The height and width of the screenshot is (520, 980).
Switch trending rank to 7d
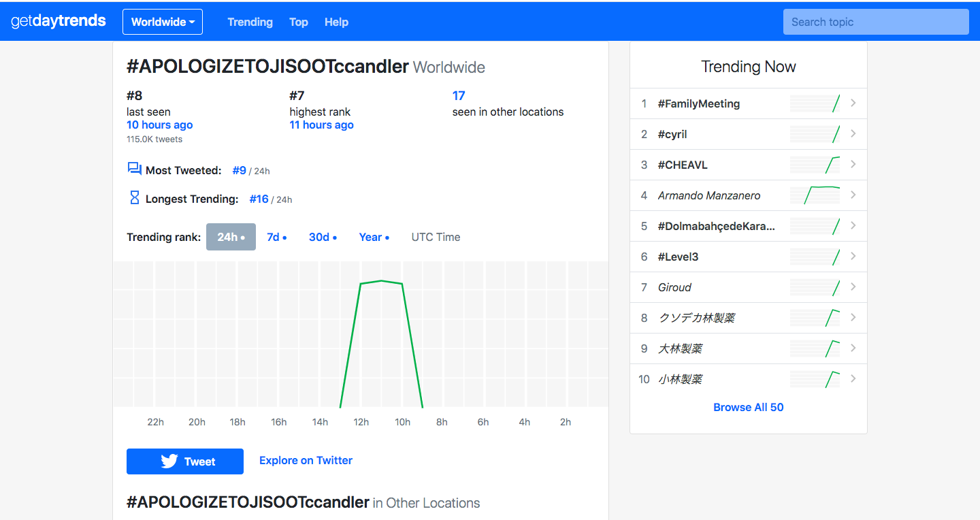276,237
